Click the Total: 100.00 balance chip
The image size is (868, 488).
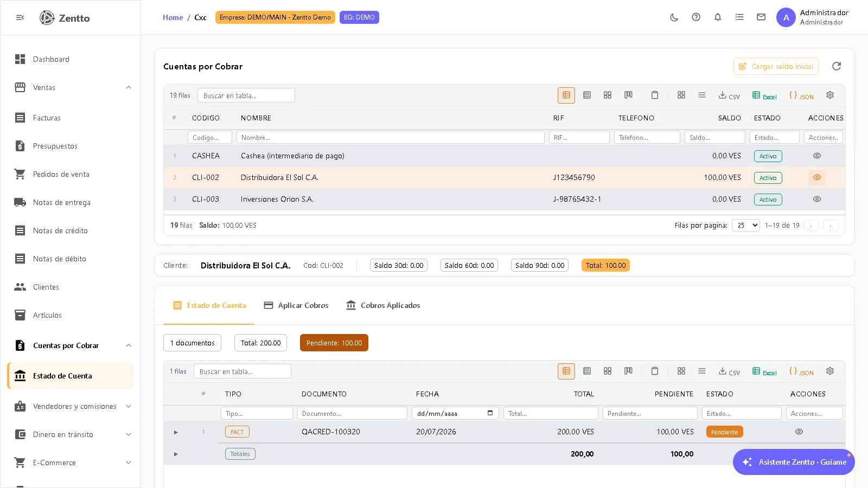tap(605, 265)
